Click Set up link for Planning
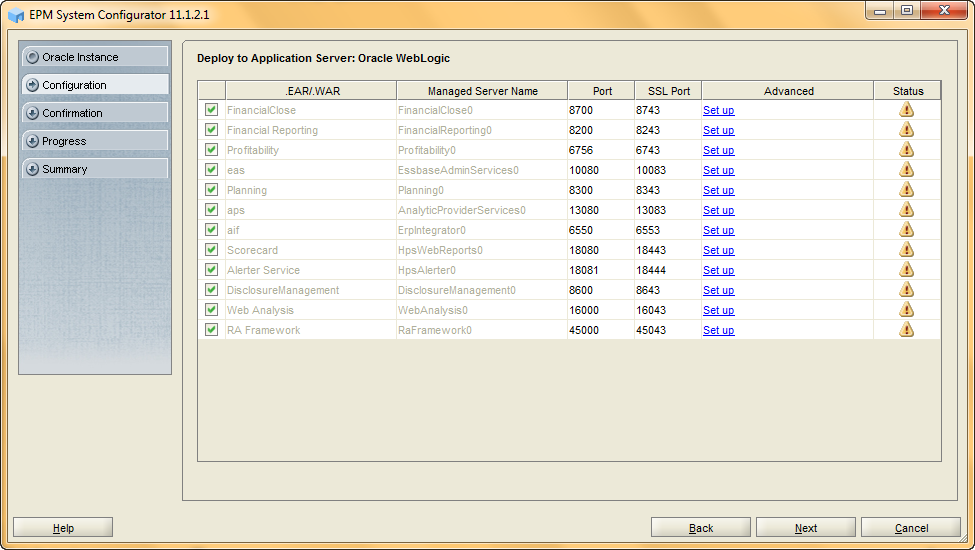The image size is (975, 550). pyautogui.click(x=718, y=190)
